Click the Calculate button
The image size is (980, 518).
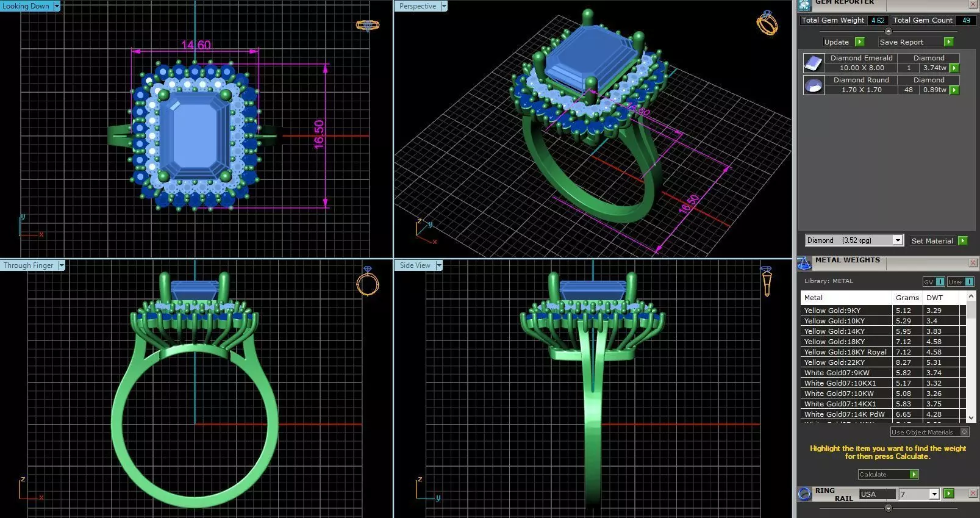point(882,475)
